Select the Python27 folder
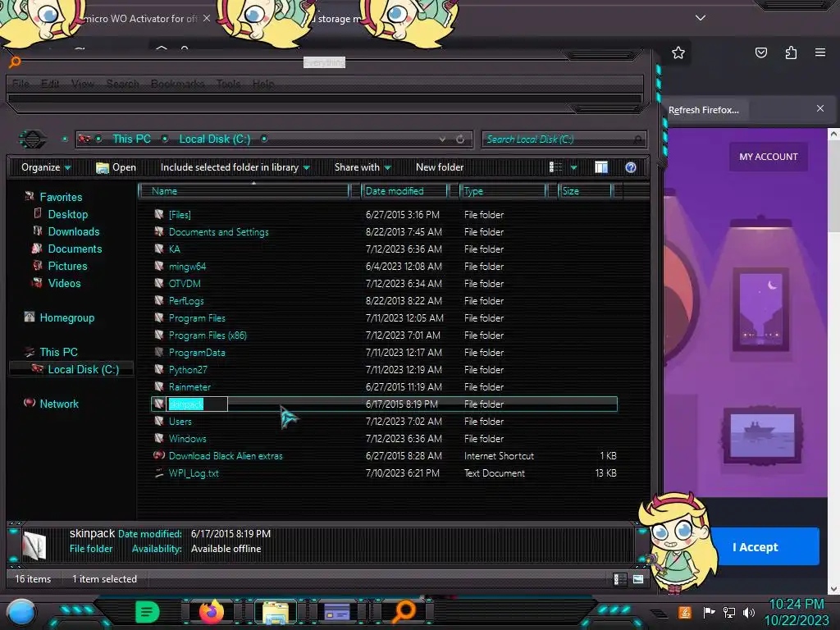Viewport: 840px width, 630px height. tap(188, 370)
